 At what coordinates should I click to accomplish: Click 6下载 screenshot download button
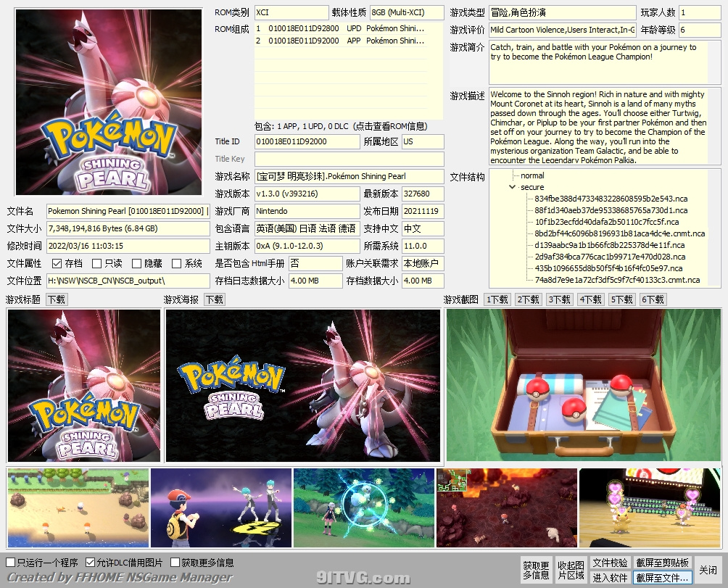coord(653,300)
